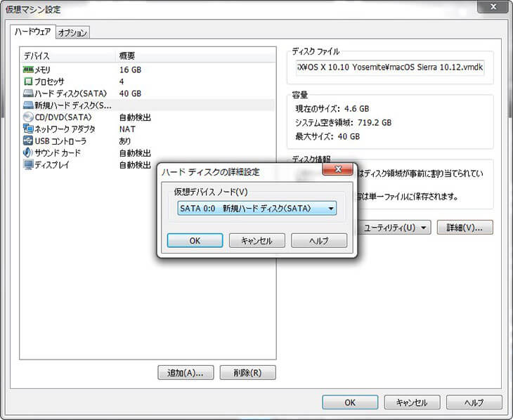The height and width of the screenshot is (420, 513).
Task: Select the 新規ハード ディスク(S... row text
Action: 73,105
